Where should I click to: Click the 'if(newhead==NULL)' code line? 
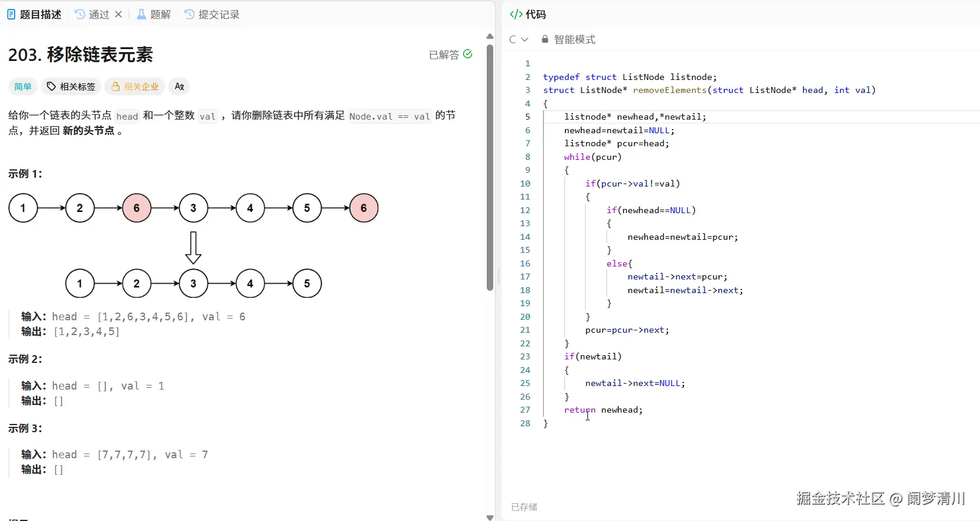click(651, 210)
